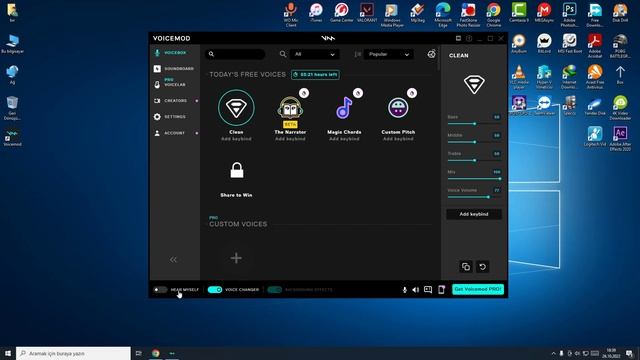Click the iTunes desktop shortcut

[316, 12]
